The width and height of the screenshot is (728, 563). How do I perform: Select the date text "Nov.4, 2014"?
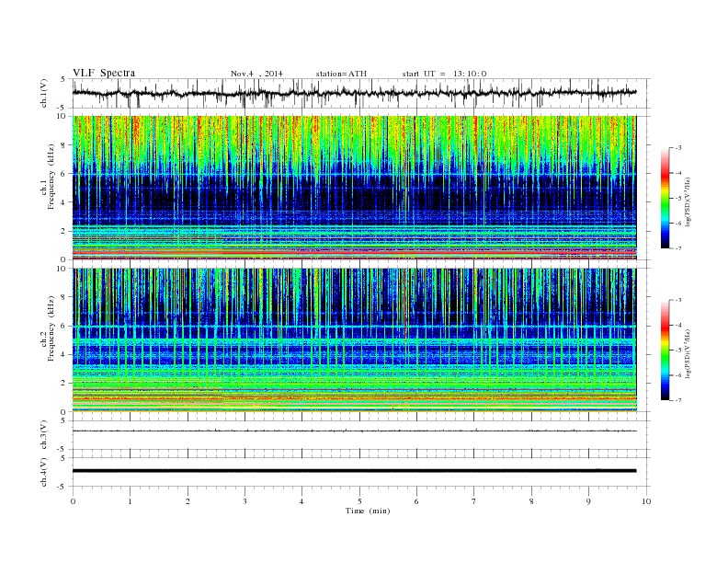pos(256,74)
